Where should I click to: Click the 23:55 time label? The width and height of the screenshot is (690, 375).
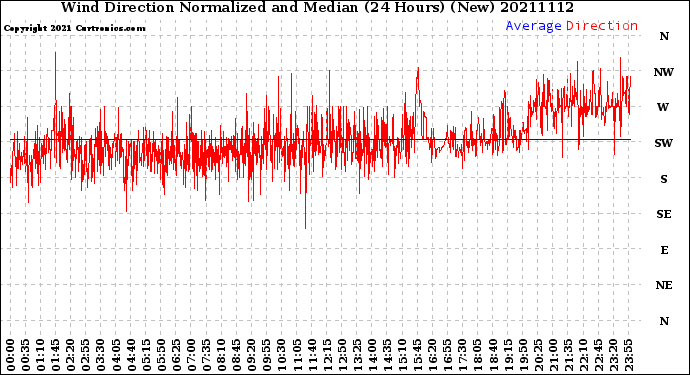tap(628, 355)
